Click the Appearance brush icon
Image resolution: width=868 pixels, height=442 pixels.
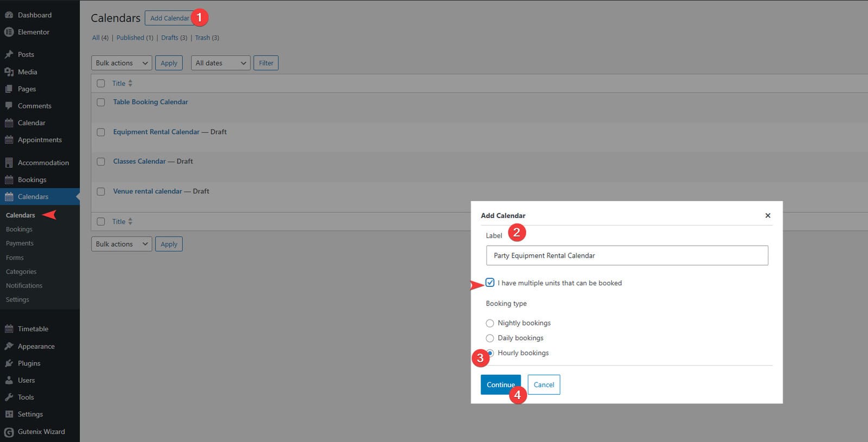[9, 346]
